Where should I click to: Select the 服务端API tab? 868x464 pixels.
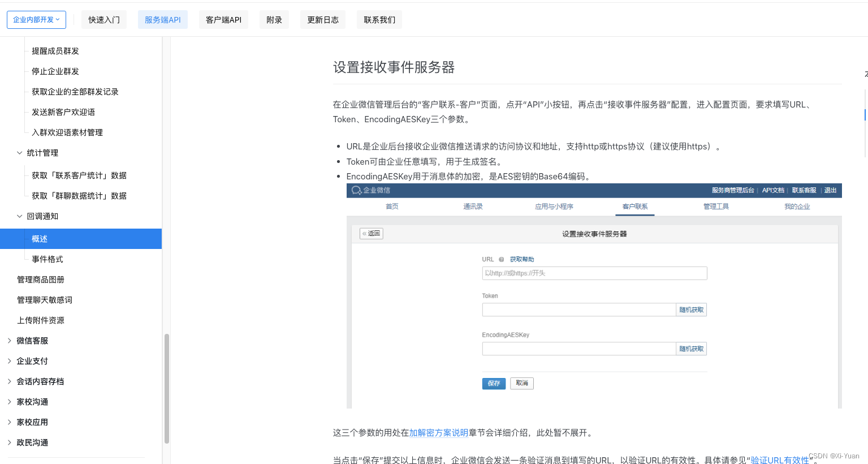coord(163,20)
